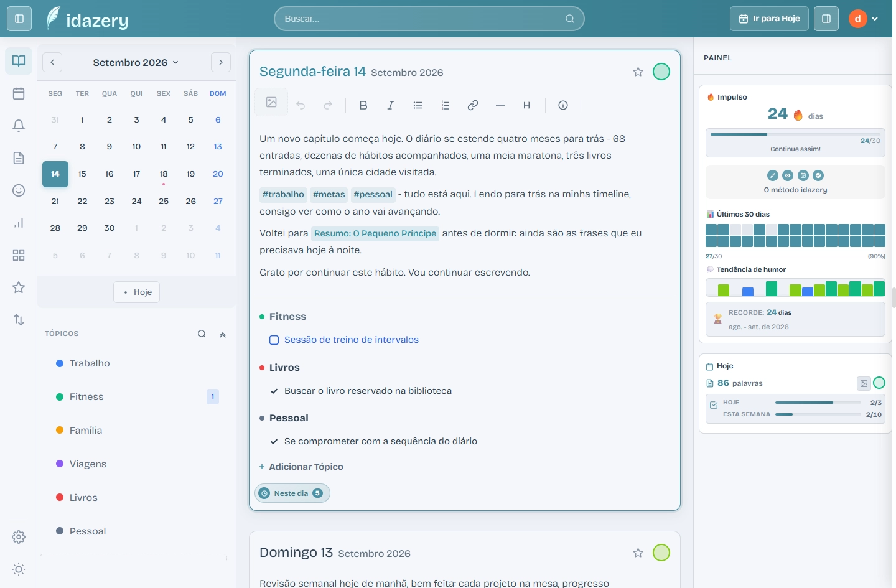Screen dimensions: 896x588
Task: Click the Ir para Hoje button
Action: point(769,19)
